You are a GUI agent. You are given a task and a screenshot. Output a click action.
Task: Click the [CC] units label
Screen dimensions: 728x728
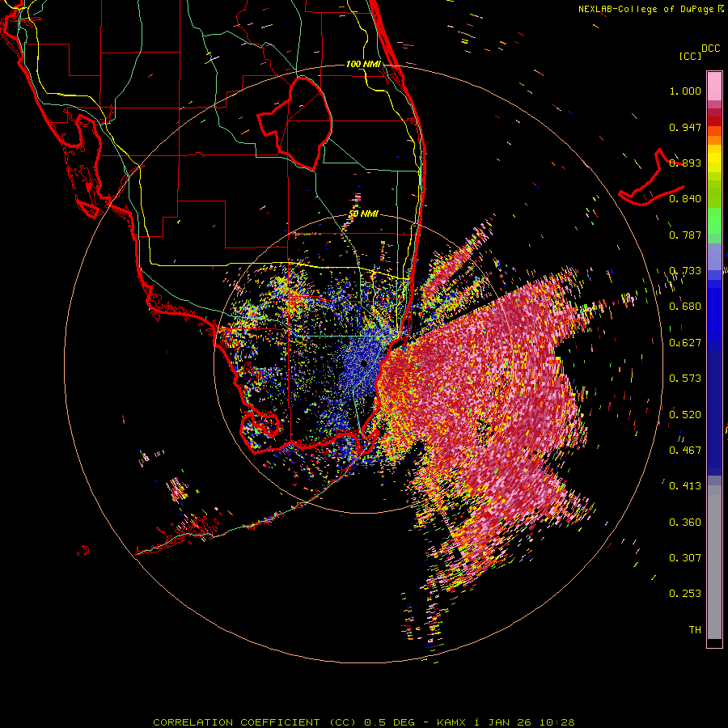(690, 56)
